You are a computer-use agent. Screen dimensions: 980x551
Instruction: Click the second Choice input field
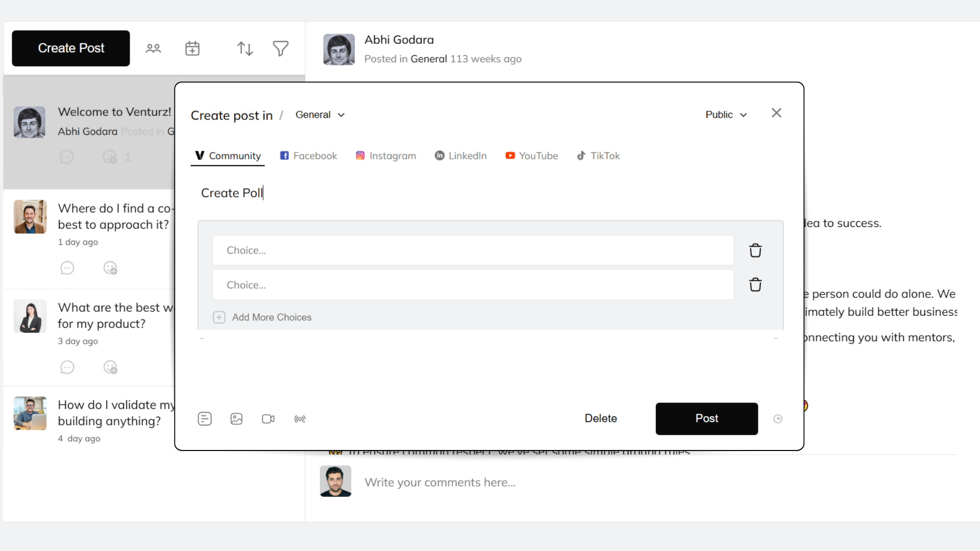[x=472, y=285]
